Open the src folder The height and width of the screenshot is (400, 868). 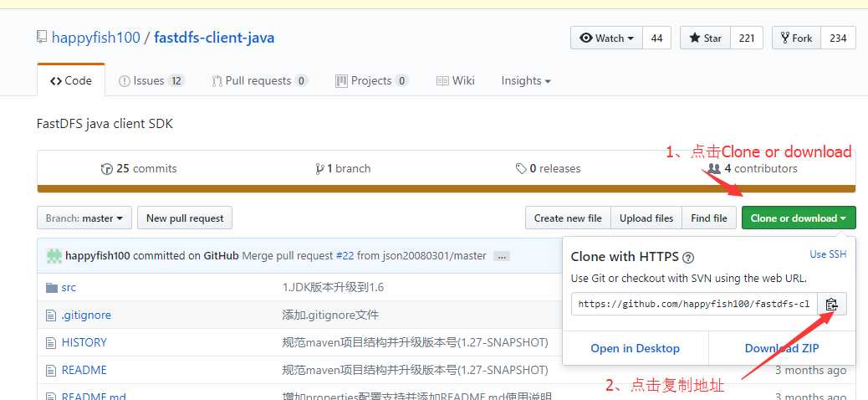point(69,288)
